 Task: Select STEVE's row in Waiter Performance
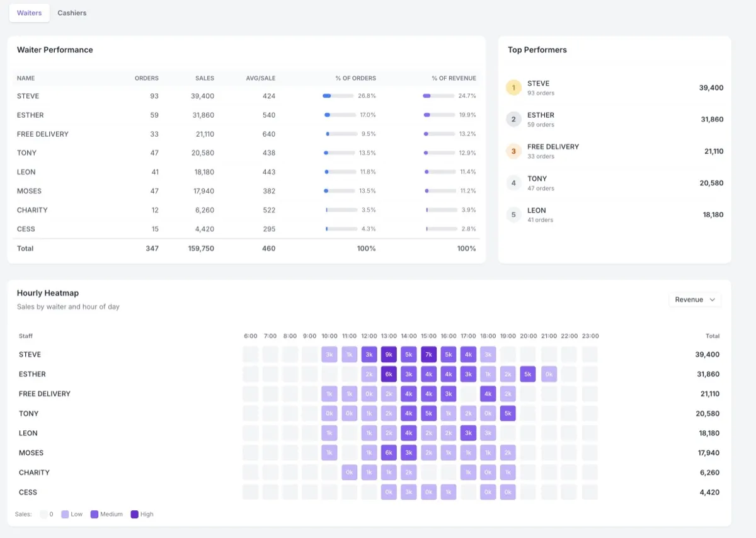pos(189,96)
